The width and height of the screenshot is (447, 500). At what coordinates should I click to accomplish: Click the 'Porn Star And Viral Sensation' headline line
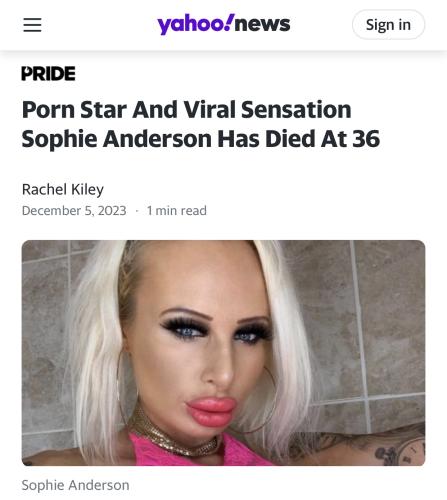[186, 109]
